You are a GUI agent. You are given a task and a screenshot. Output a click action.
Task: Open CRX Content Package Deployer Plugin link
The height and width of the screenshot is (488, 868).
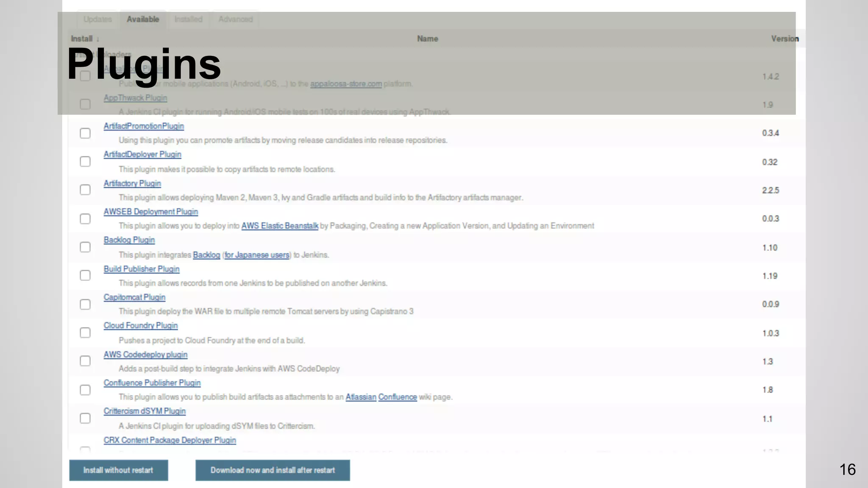[170, 440]
